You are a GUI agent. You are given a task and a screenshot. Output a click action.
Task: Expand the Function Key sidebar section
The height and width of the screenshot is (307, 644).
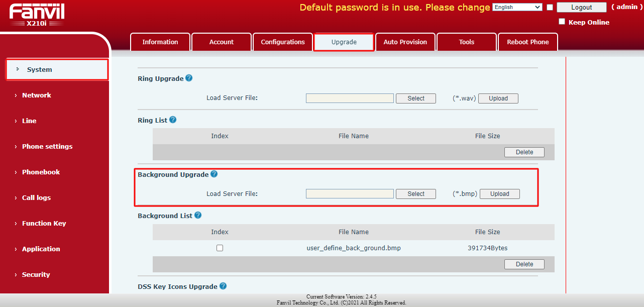click(x=44, y=223)
